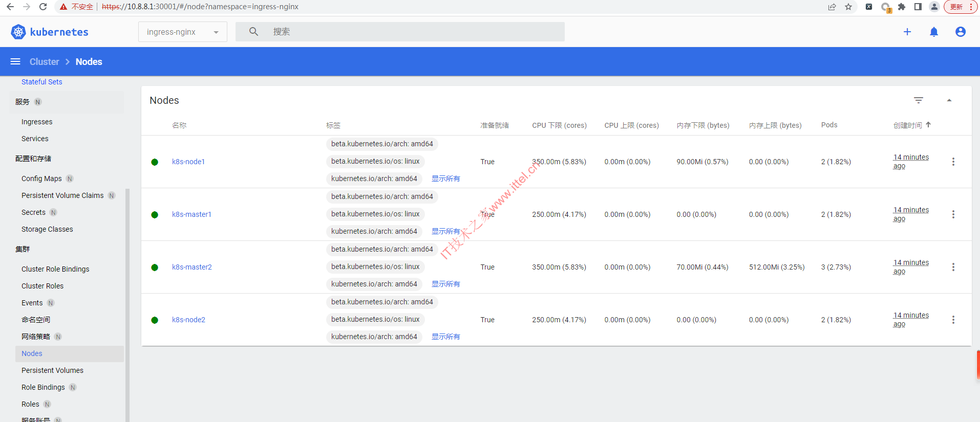Open Secrets in the sidebar
The width and height of the screenshot is (980, 422).
[33, 212]
